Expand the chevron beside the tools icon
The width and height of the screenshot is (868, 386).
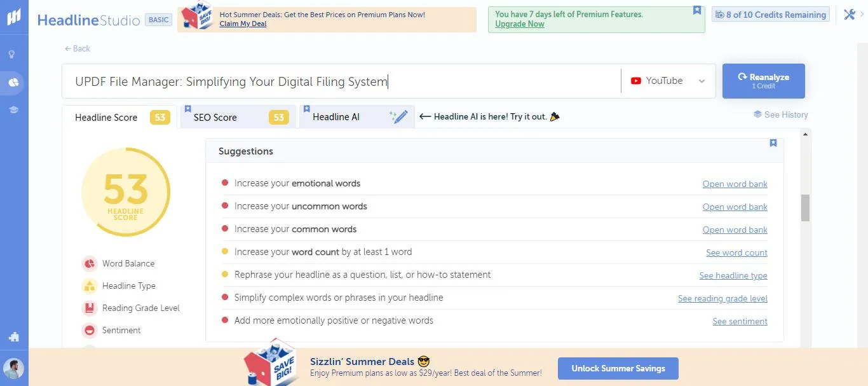coord(862,14)
